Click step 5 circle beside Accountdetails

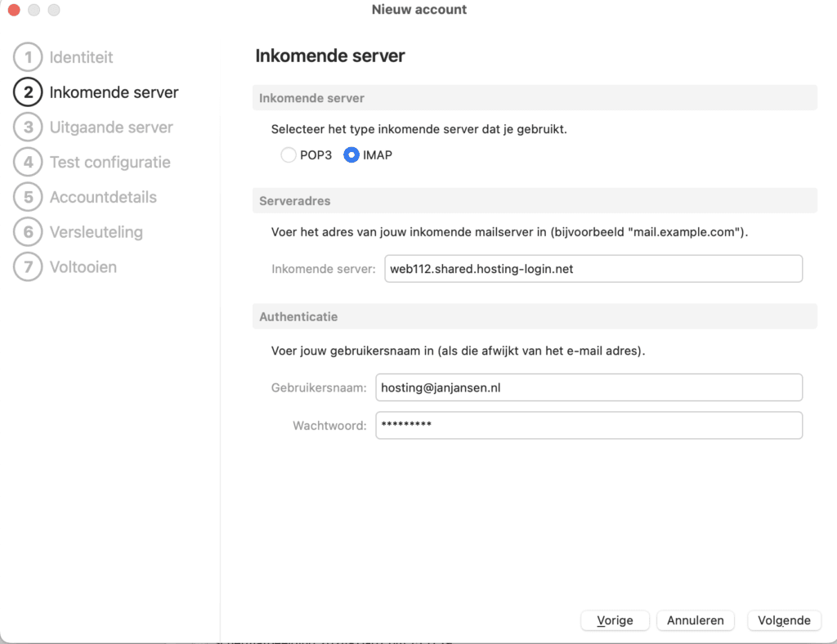pyautogui.click(x=28, y=197)
